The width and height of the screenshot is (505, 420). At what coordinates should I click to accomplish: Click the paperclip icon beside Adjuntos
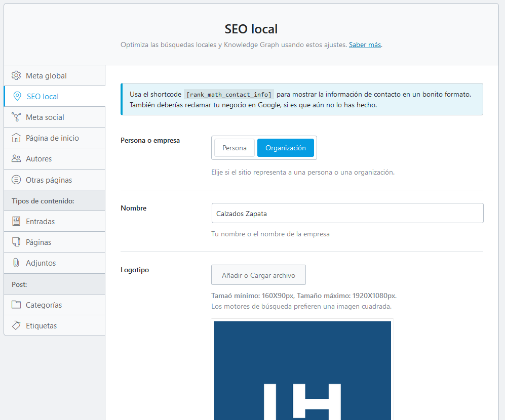tap(16, 263)
